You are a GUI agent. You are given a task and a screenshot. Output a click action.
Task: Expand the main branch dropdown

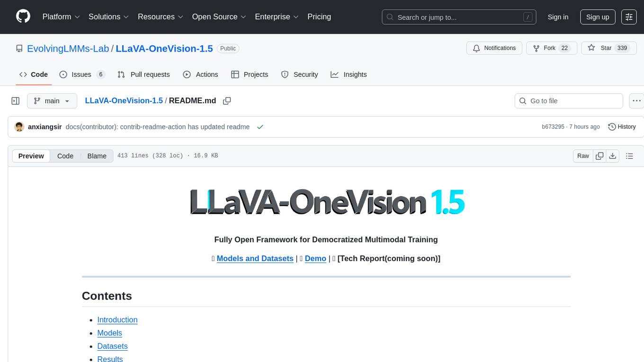[x=52, y=101]
